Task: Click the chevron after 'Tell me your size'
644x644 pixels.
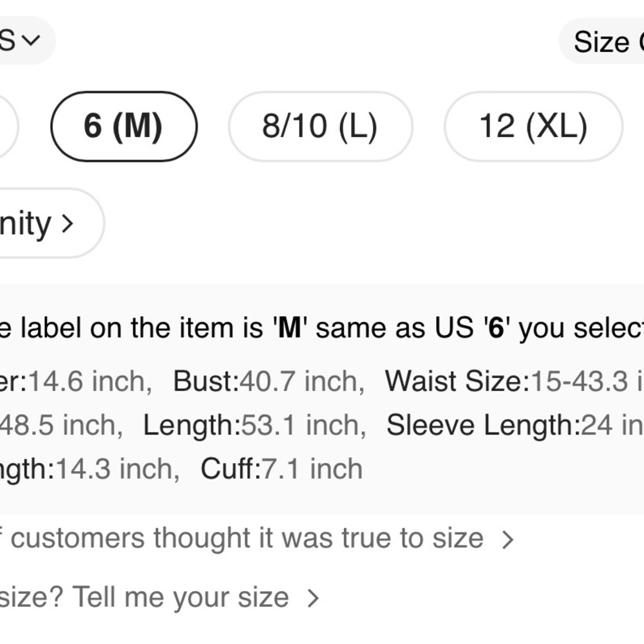Action: tap(313, 598)
